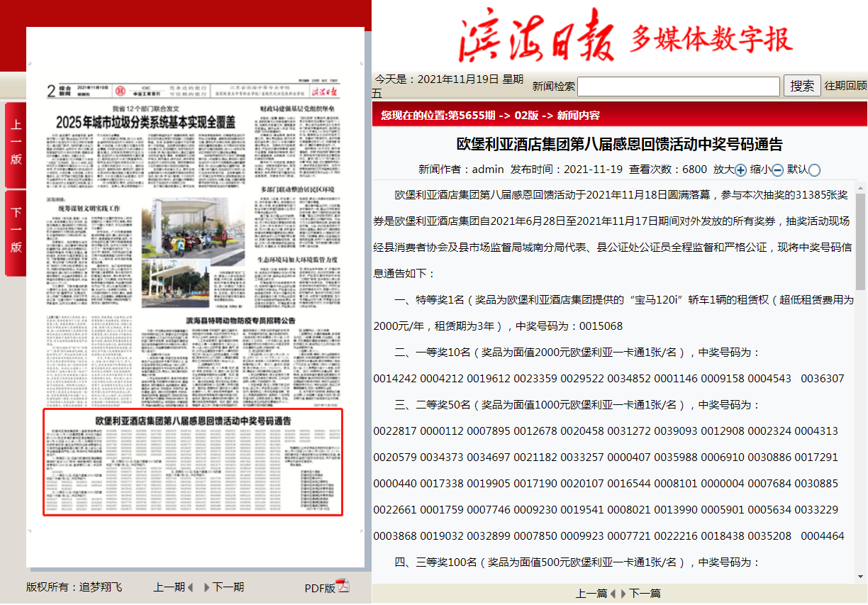Open the 滨海县特聘动物防疫专员招聘公告 article region
This screenshot has height=605, width=868.
coord(240,321)
